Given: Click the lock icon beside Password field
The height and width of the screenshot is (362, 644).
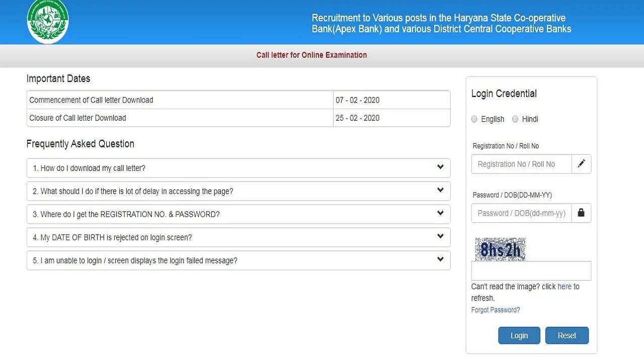Looking at the screenshot, I should (x=581, y=213).
